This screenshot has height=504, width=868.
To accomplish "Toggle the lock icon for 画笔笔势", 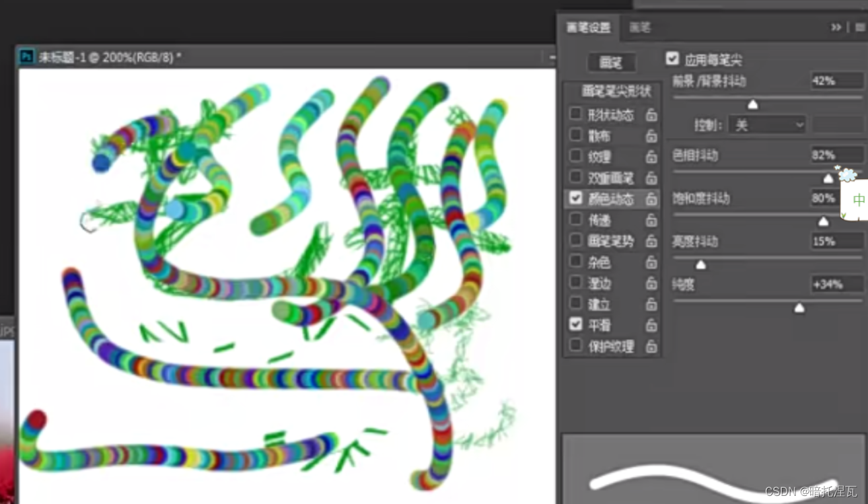I will [x=651, y=241].
